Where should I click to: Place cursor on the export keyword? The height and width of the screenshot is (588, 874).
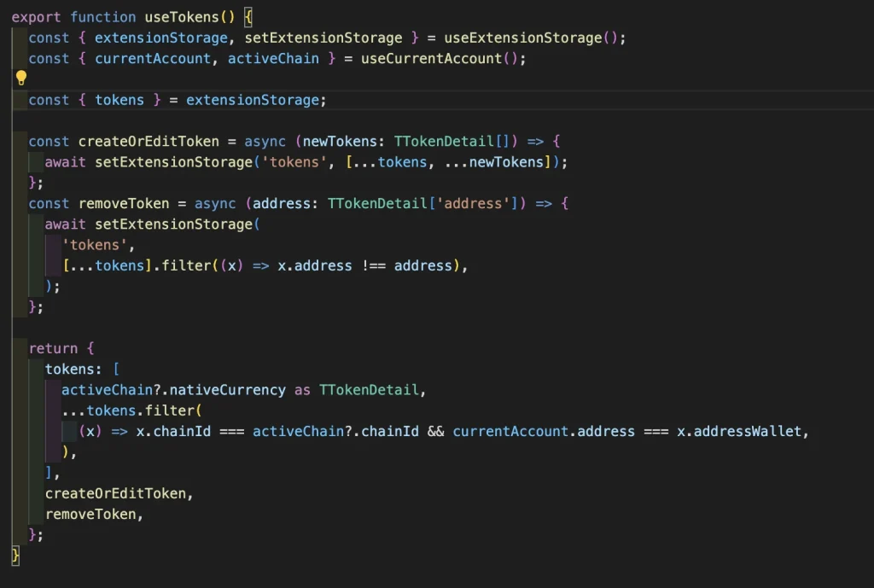[x=36, y=17]
